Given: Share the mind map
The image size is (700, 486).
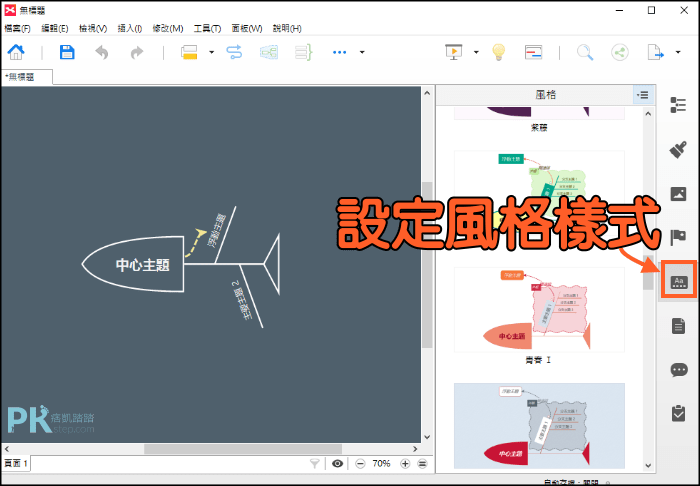Looking at the screenshot, I should (x=620, y=52).
